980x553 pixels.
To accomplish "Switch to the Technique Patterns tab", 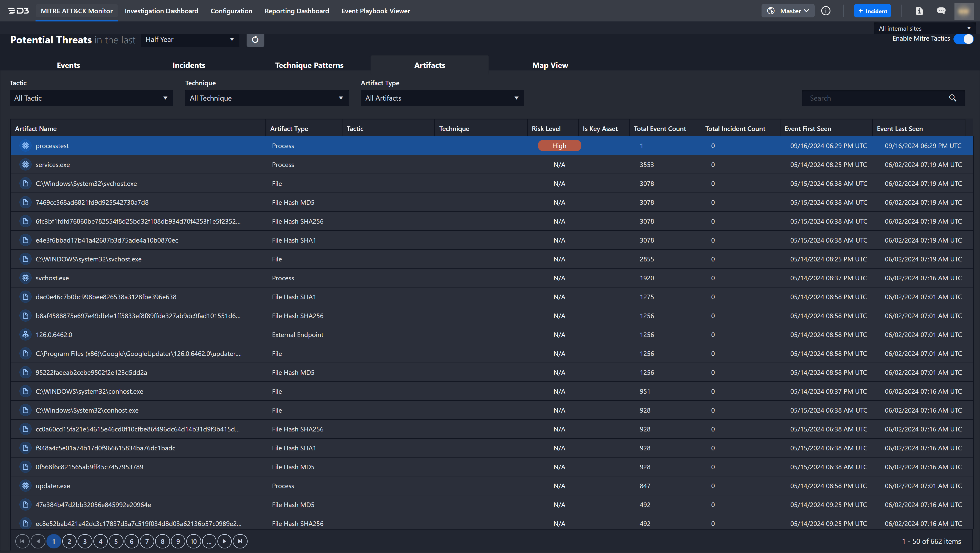I will (309, 65).
